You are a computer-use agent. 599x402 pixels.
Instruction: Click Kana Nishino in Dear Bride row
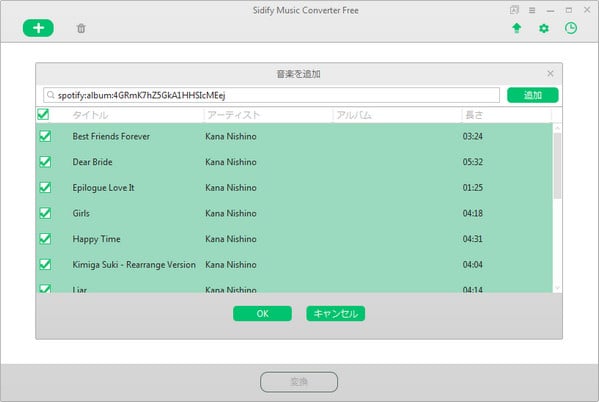tap(231, 162)
